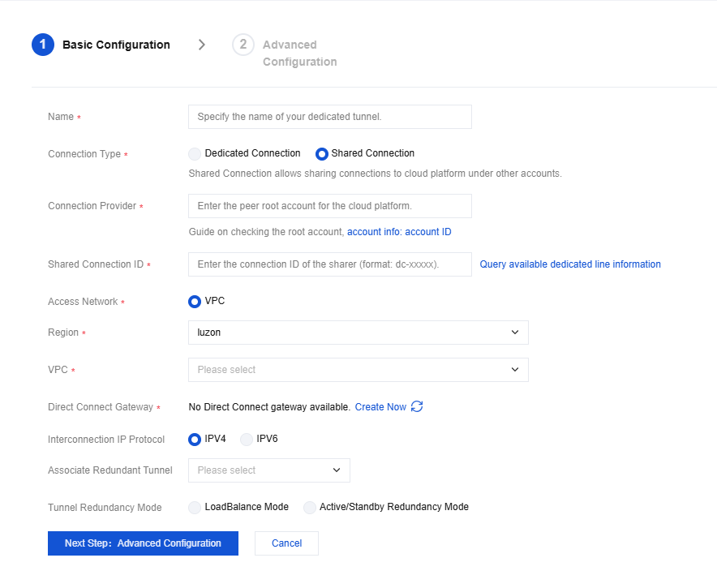
Task: Click the Direct Connect Gateway label
Action: point(101,407)
